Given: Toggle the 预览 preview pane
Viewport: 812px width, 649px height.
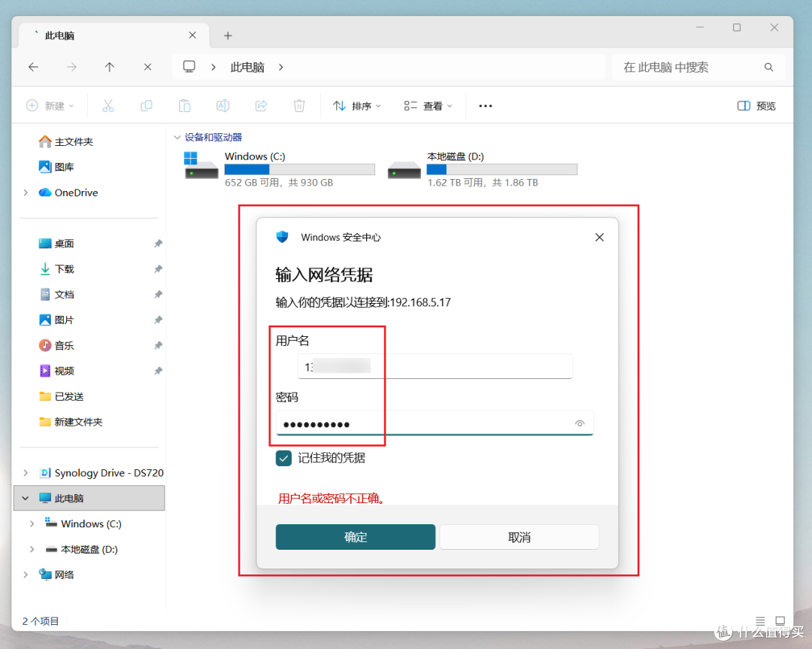Looking at the screenshot, I should [x=756, y=106].
